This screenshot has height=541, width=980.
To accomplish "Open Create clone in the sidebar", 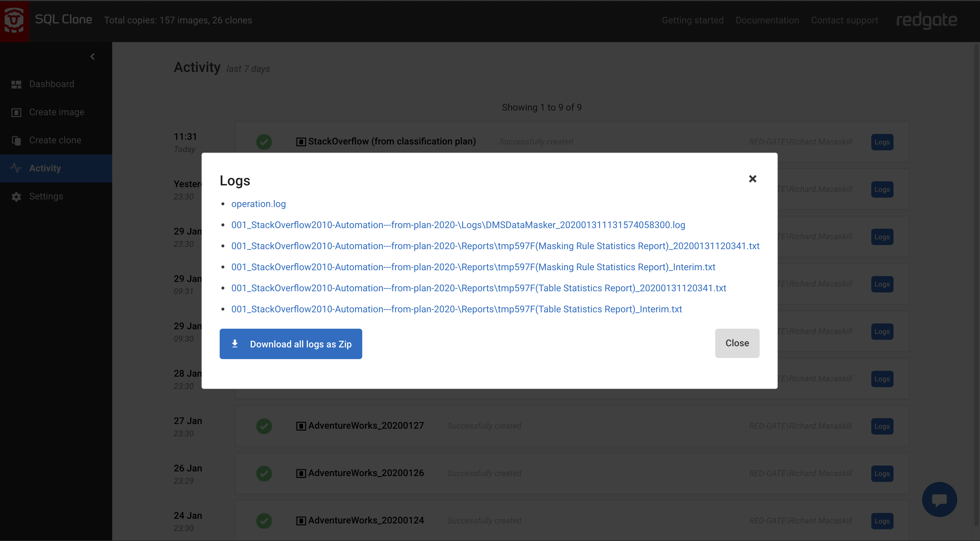I will [56, 140].
